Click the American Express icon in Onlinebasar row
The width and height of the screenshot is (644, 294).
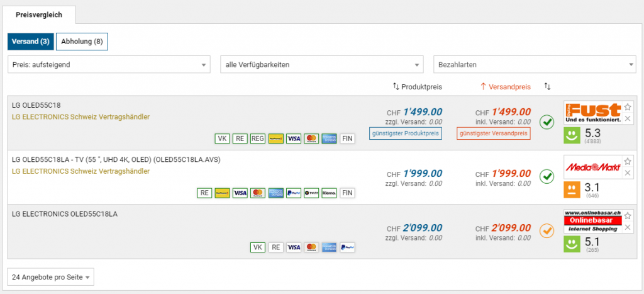(330, 247)
